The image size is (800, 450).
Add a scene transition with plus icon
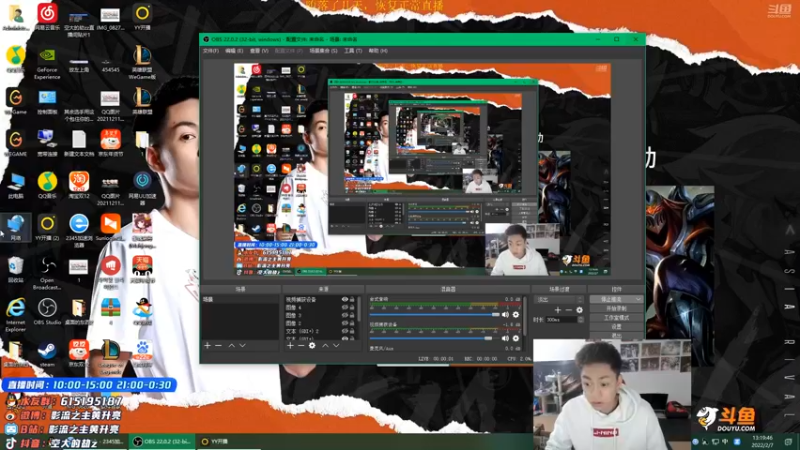[558, 310]
